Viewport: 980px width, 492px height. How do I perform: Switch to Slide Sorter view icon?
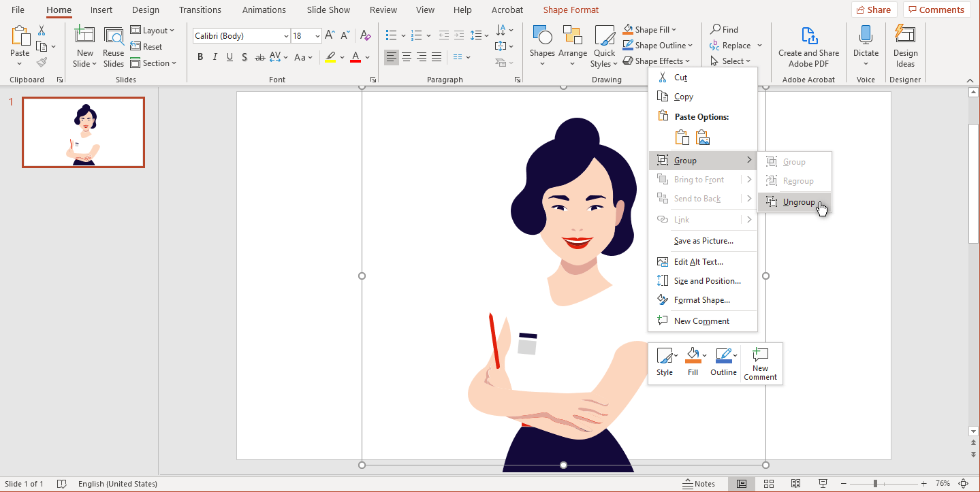(768, 484)
